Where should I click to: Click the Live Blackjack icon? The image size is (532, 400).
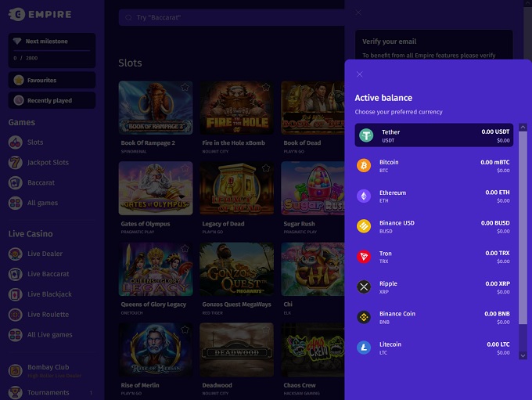tap(16, 294)
